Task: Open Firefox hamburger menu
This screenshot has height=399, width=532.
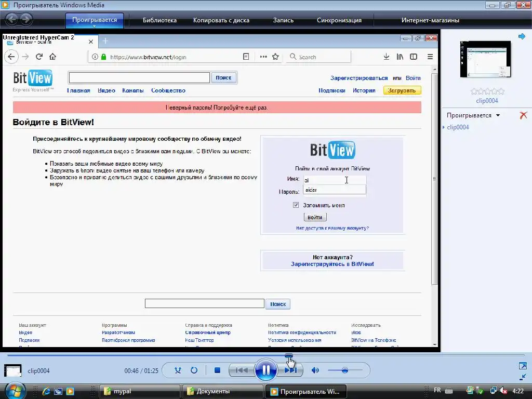Action: [x=430, y=57]
